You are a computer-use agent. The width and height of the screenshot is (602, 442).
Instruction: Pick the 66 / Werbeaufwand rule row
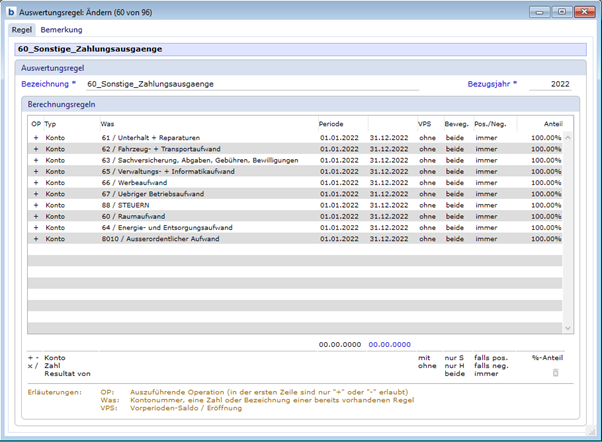pos(150,182)
